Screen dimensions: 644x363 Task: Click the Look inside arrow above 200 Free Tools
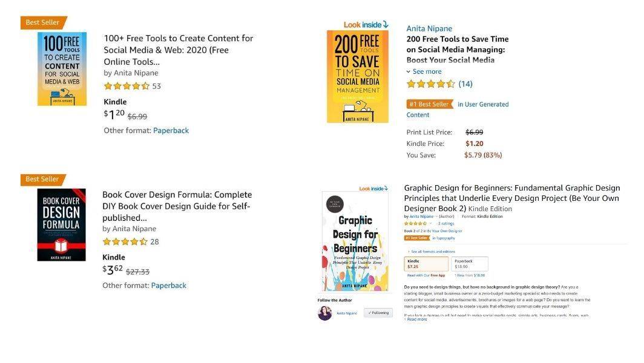[x=386, y=25]
